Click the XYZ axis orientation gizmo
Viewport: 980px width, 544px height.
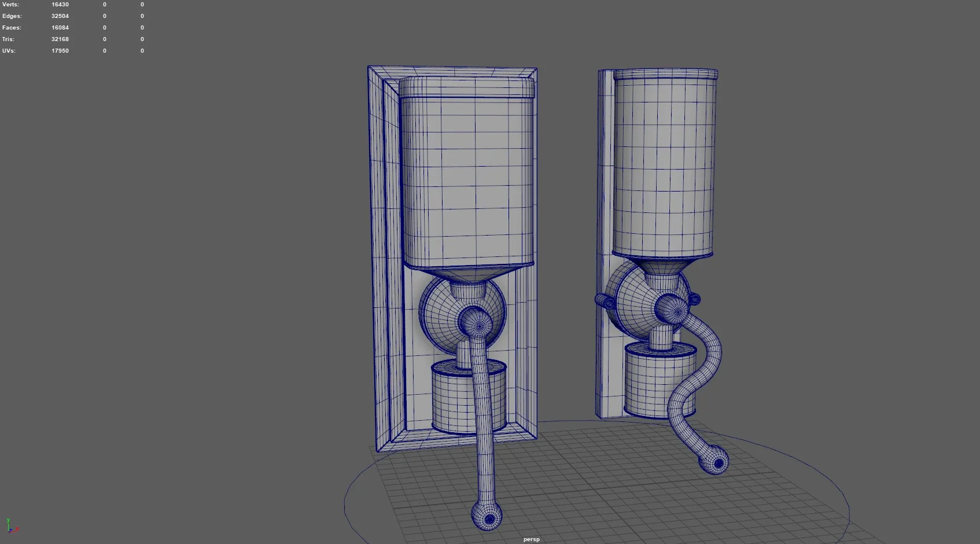tap(12, 526)
